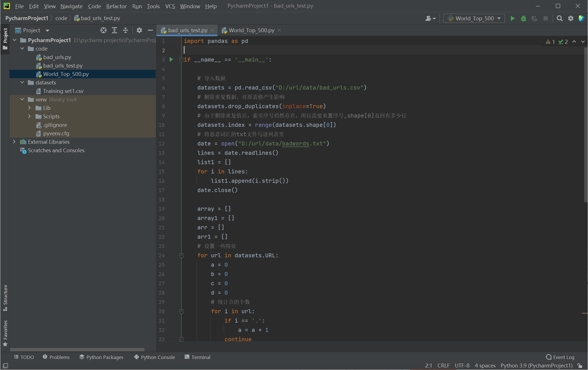Toggle the Structure tool window
The image size is (588, 370).
5,297
